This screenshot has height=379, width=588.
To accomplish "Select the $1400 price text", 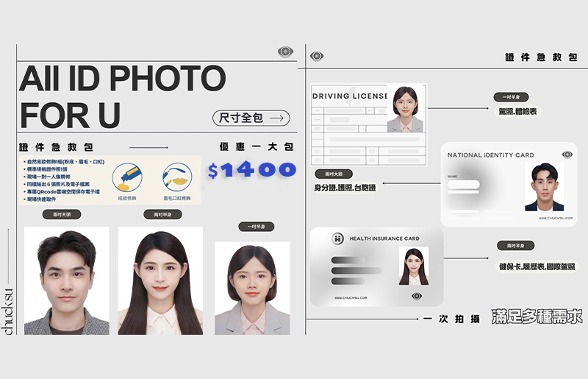I will (x=251, y=170).
